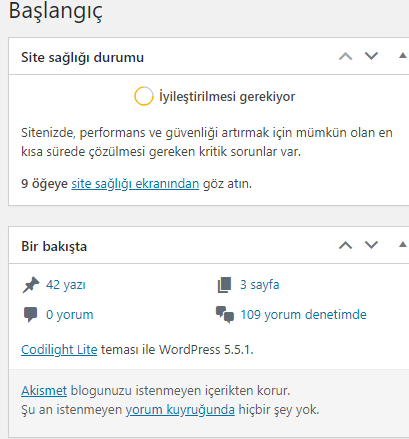Image resolution: width=409 pixels, height=439 pixels.
Task: Open the 3 sayfa pages link
Action: pyautogui.click(x=260, y=285)
